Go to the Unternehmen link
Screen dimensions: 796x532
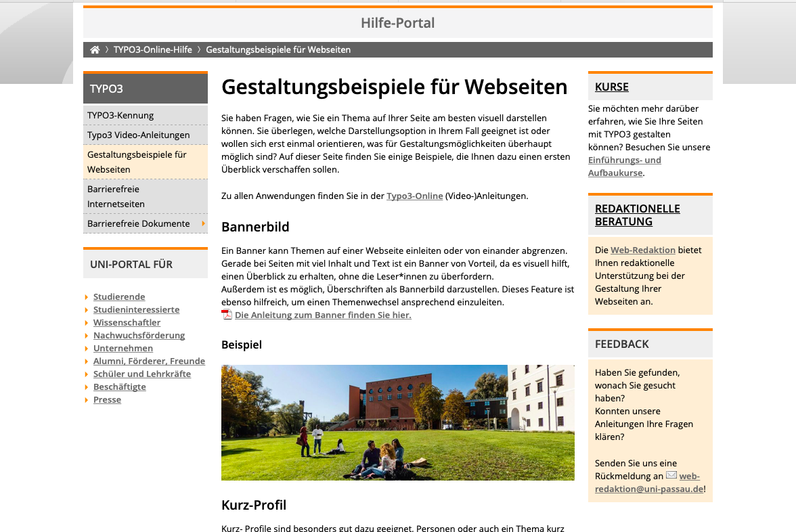coord(123,348)
